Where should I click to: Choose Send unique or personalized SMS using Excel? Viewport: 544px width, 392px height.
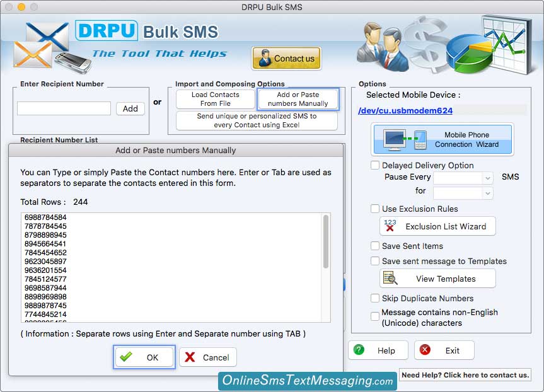[x=257, y=120]
